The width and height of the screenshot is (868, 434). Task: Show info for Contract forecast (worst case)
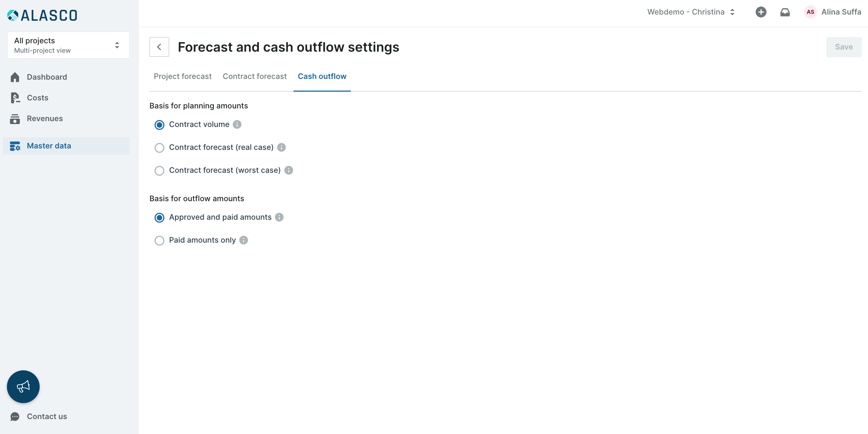pos(289,170)
